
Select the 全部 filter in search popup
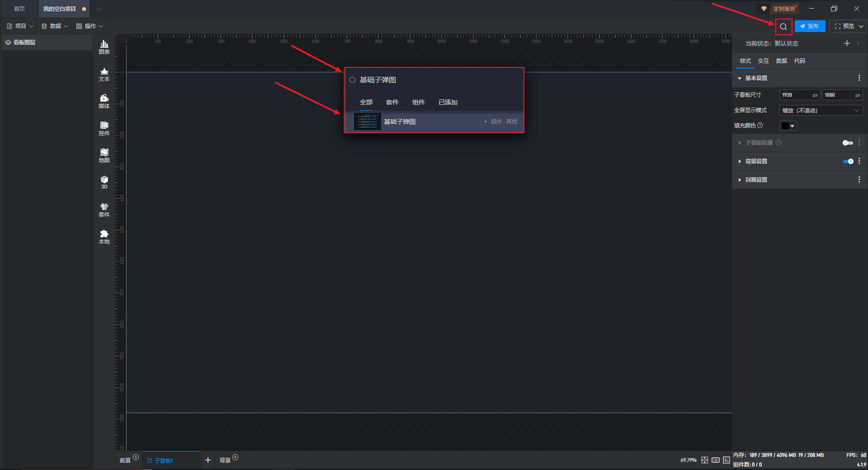[x=366, y=103]
